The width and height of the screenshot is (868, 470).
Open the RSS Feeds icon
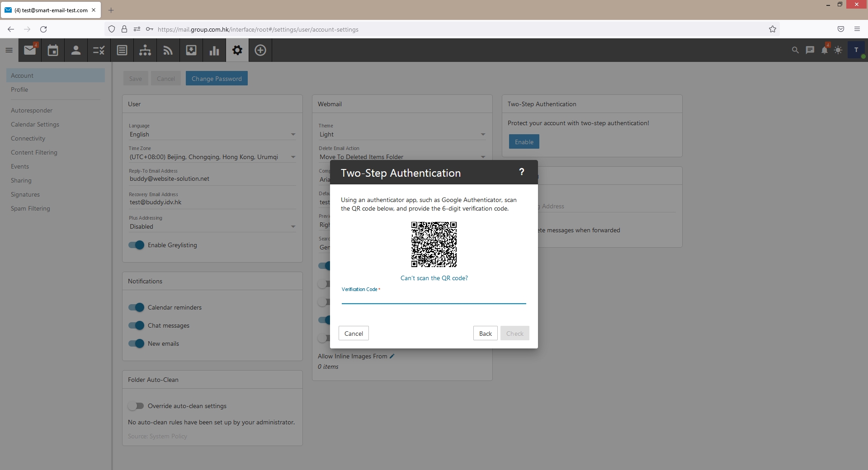coord(168,50)
